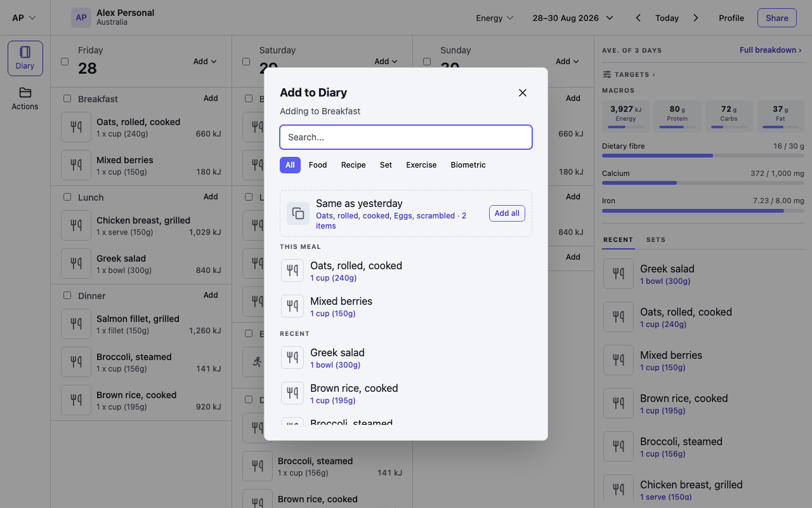The image size is (812, 508).
Task: Go to previous date range arrow
Action: (x=638, y=18)
